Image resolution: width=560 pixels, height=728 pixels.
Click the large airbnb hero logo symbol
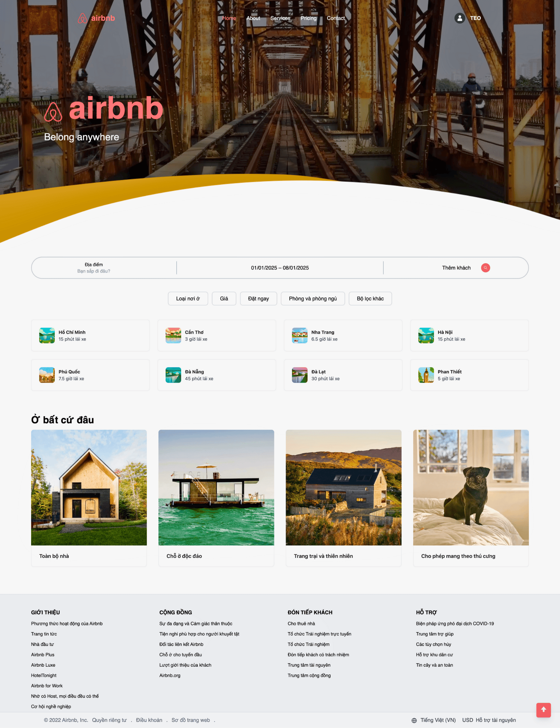pyautogui.click(x=53, y=112)
